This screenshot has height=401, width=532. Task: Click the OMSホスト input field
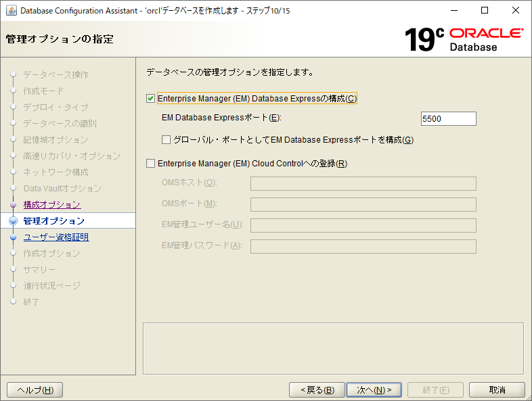pos(363,184)
